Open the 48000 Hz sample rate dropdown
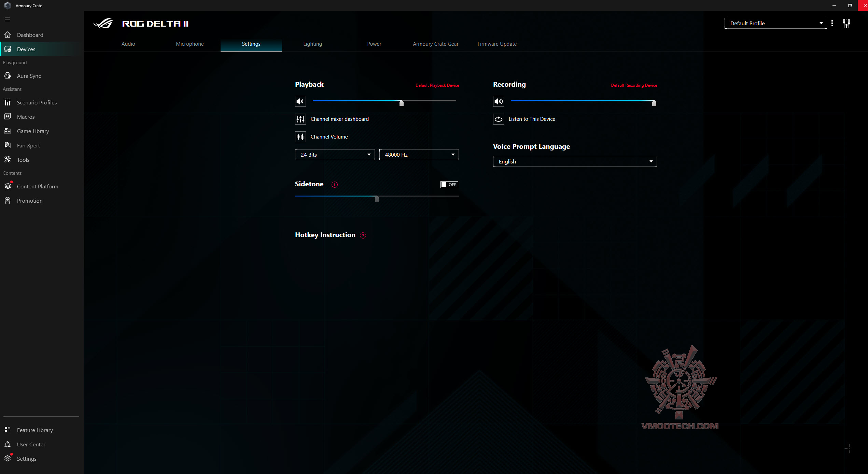 tap(419, 155)
